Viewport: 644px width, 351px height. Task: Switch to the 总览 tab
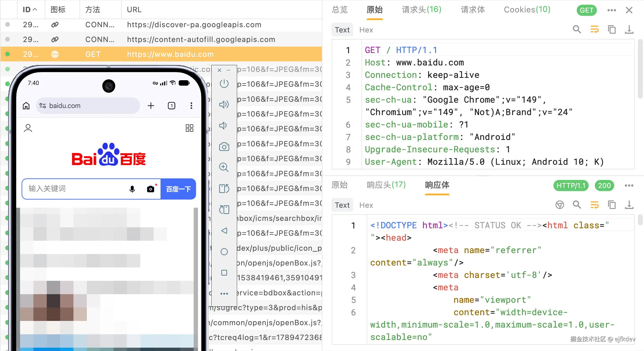point(339,10)
